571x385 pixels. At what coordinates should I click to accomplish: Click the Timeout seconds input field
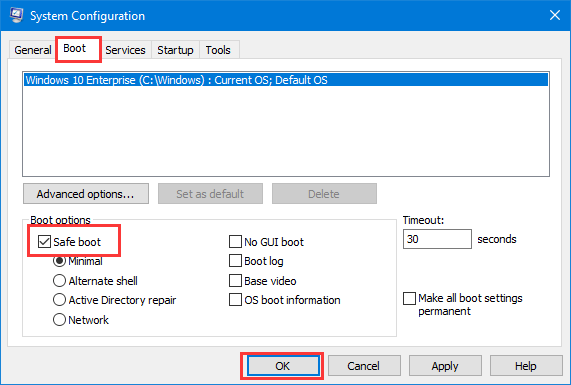[437, 239]
